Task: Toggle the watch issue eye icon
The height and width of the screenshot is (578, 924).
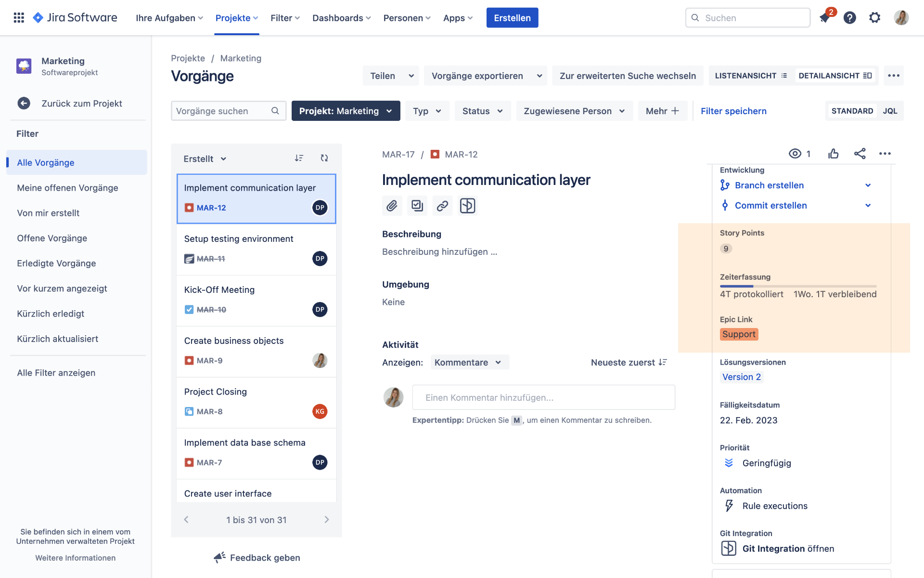Action: pos(795,154)
